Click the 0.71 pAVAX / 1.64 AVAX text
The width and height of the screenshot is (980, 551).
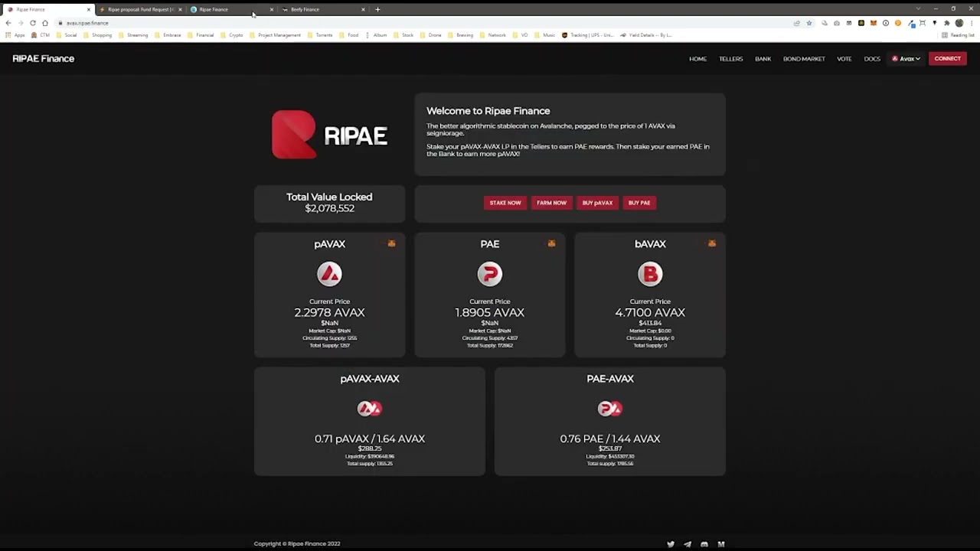coord(370,439)
